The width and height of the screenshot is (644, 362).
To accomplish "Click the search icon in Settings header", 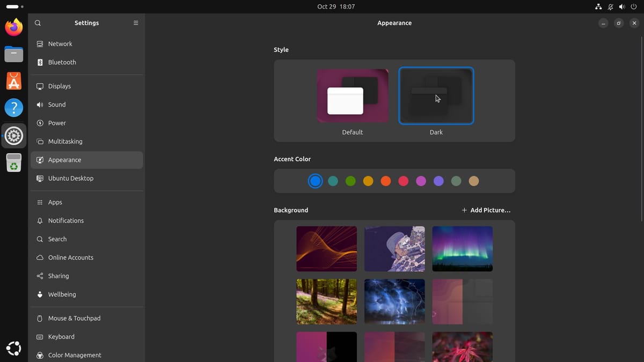I will pyautogui.click(x=38, y=23).
